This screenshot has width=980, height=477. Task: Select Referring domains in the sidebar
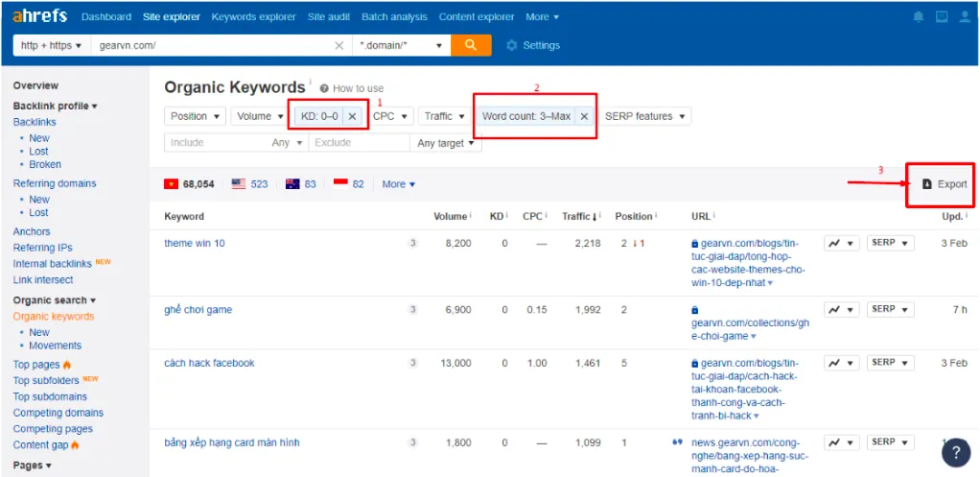pos(55,183)
